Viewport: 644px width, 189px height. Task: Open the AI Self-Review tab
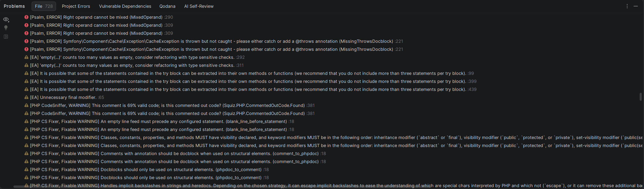point(199,6)
